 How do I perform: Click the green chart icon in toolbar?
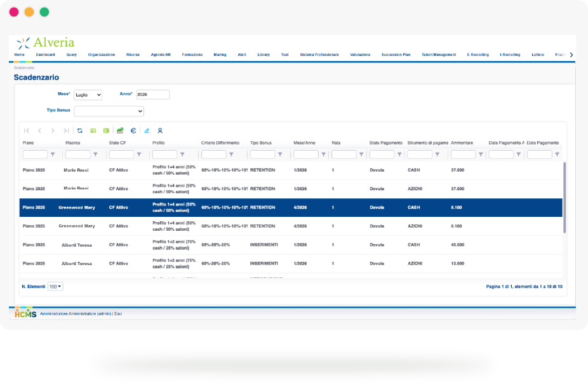[119, 130]
